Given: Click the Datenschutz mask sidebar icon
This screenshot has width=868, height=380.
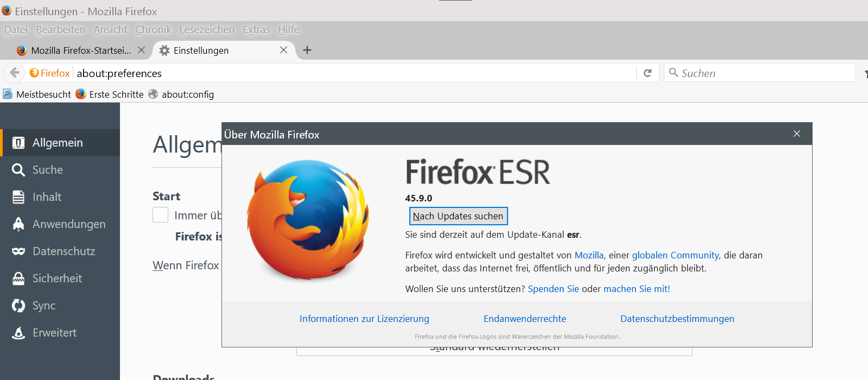Looking at the screenshot, I should pos(18,251).
